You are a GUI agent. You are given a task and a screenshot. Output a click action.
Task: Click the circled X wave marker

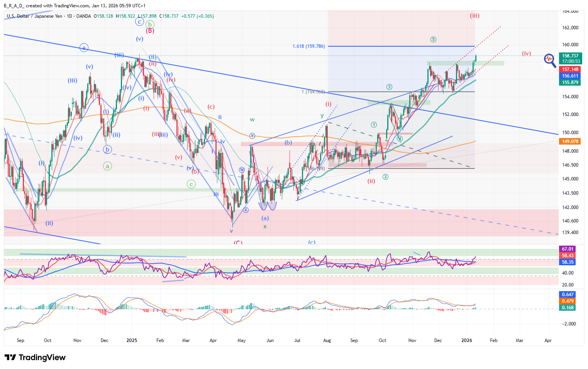point(246,210)
